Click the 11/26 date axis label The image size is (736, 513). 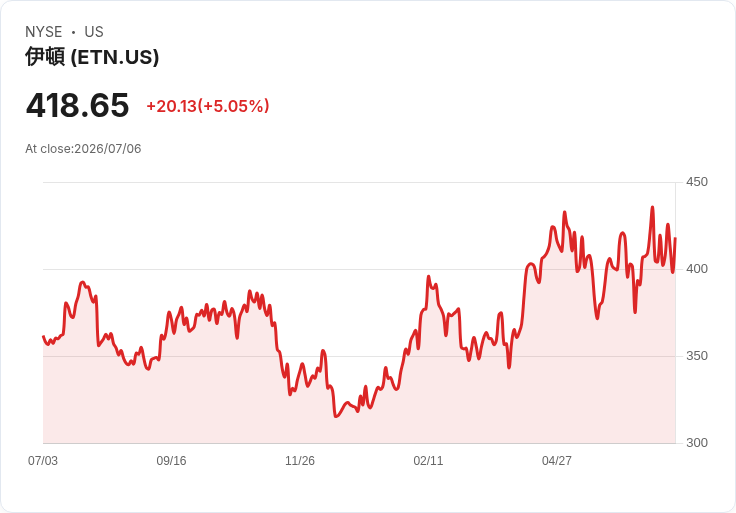pyautogui.click(x=300, y=461)
